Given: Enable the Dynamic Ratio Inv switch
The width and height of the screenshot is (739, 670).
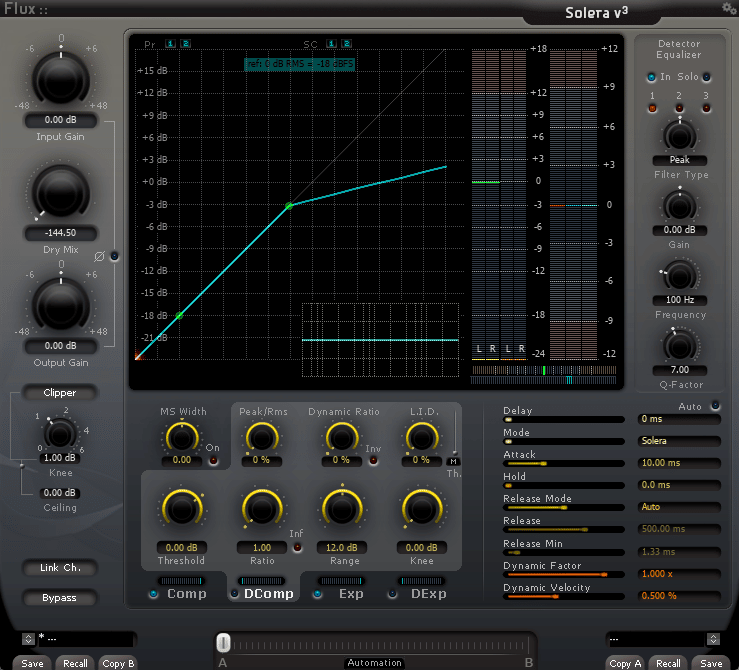Looking at the screenshot, I should click(373, 460).
